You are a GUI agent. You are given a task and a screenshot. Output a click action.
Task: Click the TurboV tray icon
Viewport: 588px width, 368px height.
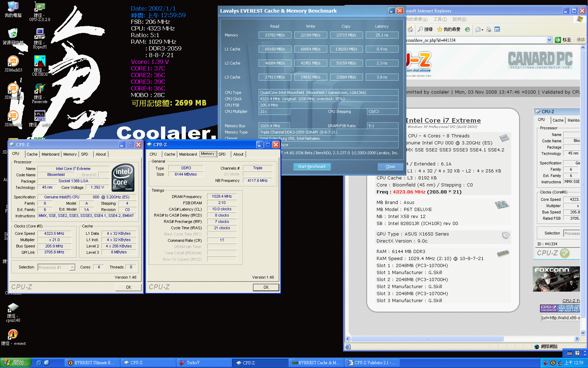tap(546, 363)
